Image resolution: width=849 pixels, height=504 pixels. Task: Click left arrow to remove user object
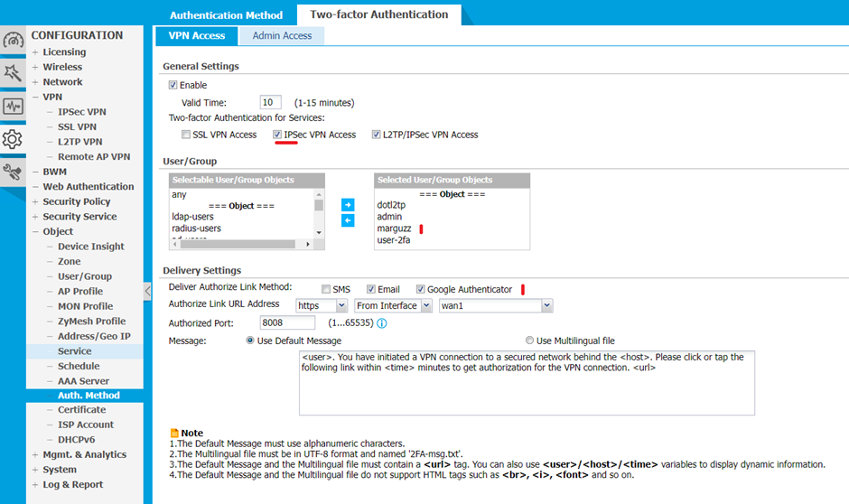[x=348, y=220]
